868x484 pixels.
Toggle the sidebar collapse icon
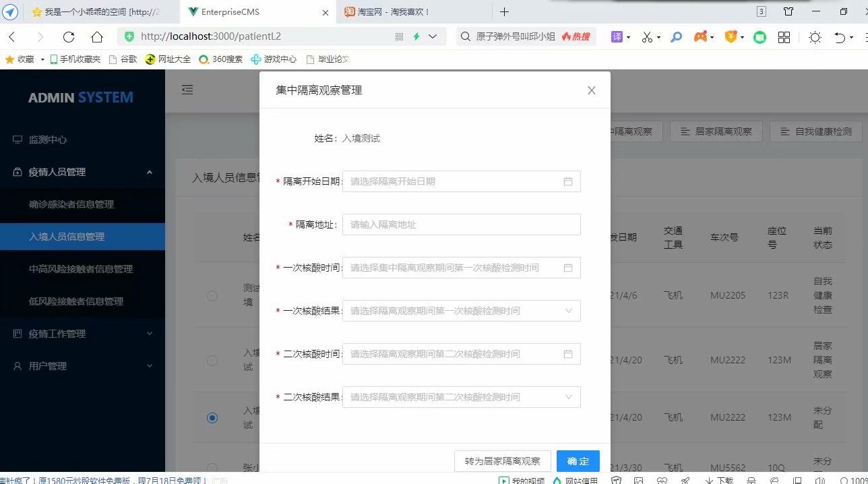(x=187, y=90)
